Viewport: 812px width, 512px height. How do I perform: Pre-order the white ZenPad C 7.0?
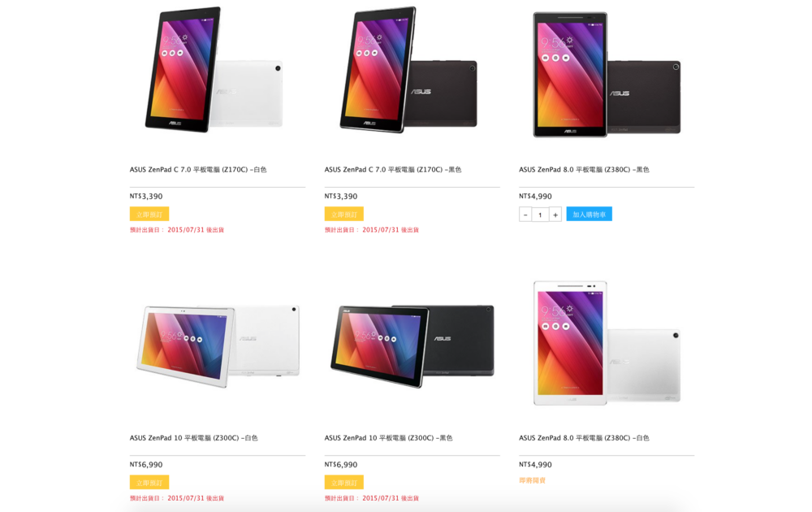(149, 214)
